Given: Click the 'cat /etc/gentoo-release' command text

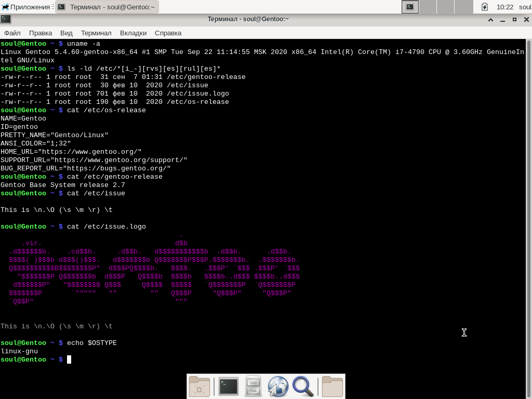Looking at the screenshot, I should 115,177.
